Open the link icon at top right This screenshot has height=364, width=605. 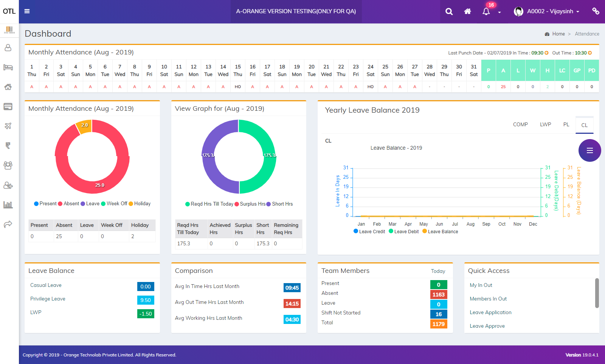pyautogui.click(x=596, y=11)
